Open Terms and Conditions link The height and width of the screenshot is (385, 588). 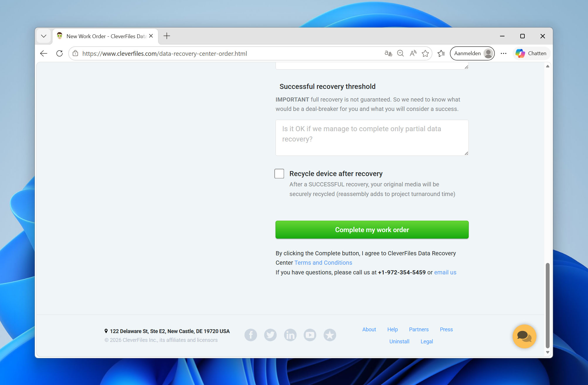(x=323, y=263)
